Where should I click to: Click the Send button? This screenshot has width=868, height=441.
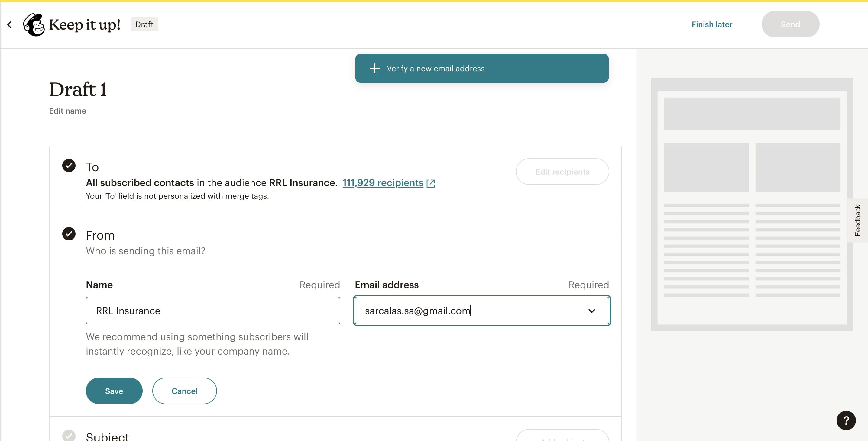point(791,24)
